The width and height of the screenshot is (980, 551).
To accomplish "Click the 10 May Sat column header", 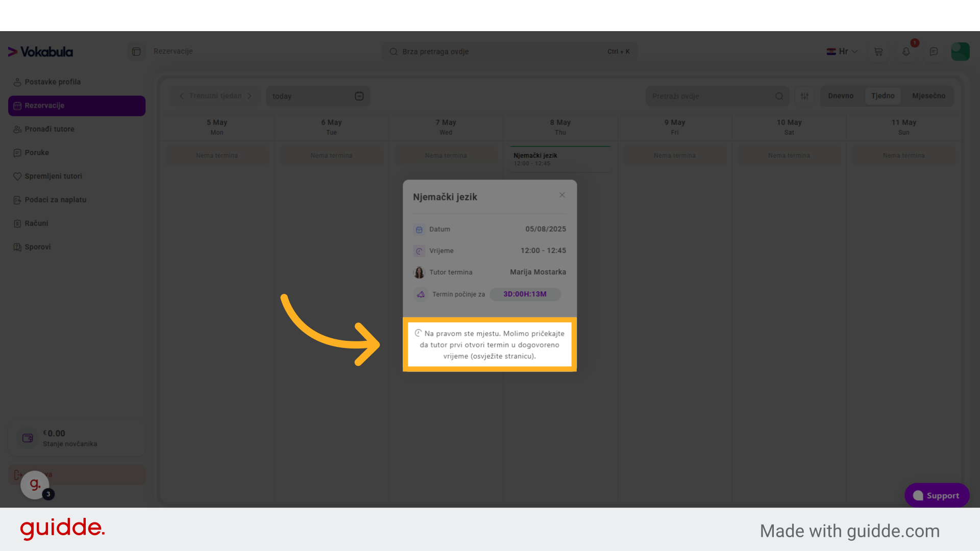I will pos(789,127).
